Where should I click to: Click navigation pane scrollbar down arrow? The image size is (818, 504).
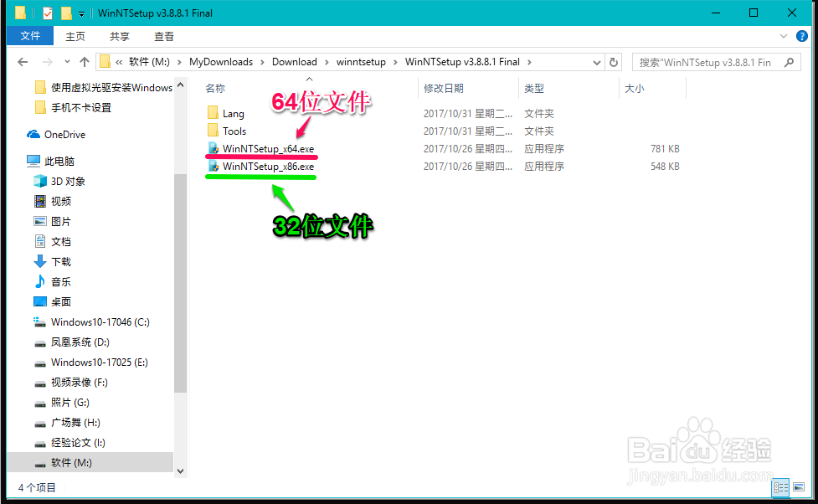181,471
